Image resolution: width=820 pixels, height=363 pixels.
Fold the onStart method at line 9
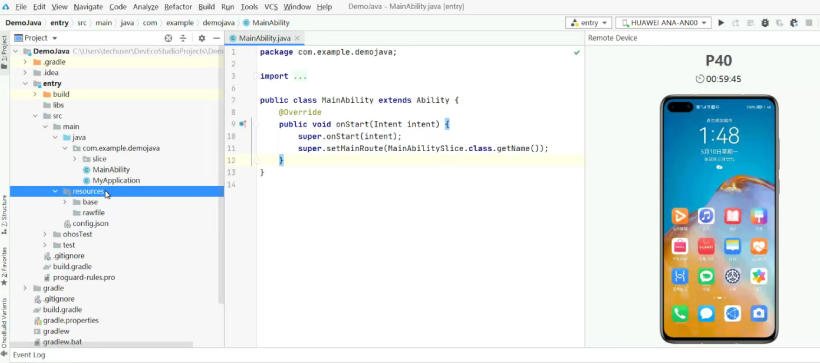pyautogui.click(x=256, y=124)
